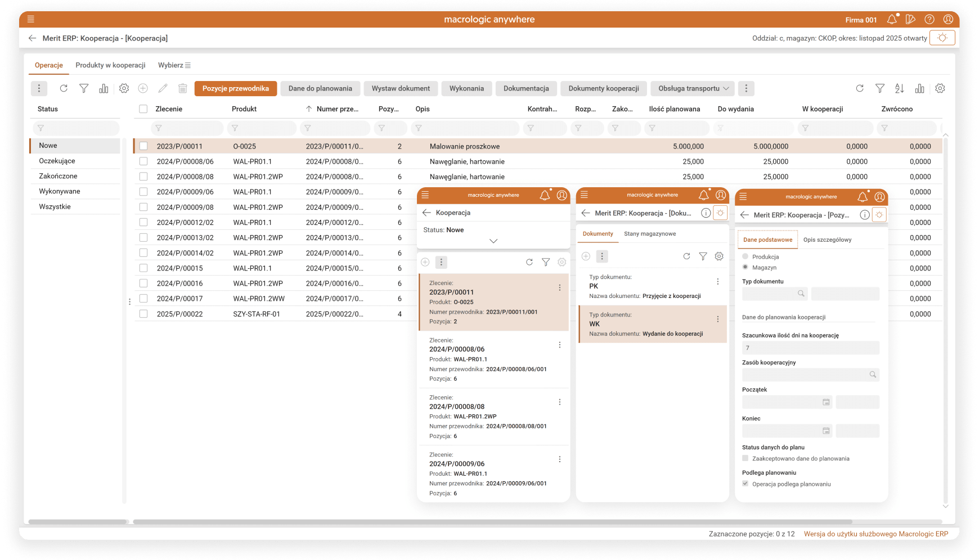Open user profile icon in main header
Viewport: 979px width, 560px height.
(x=948, y=20)
